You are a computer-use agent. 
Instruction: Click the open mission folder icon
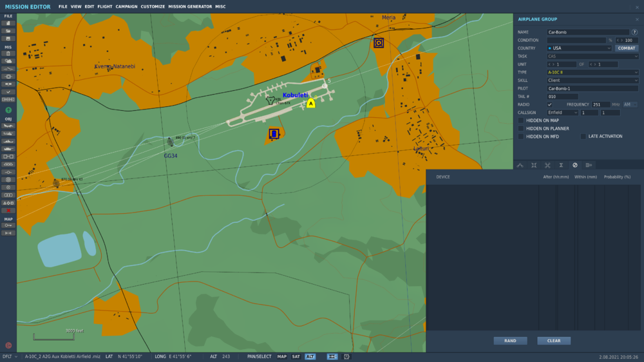pyautogui.click(x=8, y=31)
